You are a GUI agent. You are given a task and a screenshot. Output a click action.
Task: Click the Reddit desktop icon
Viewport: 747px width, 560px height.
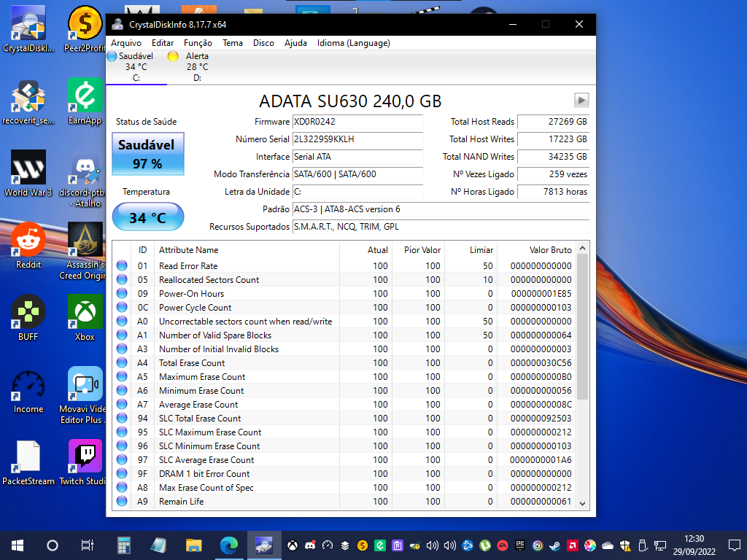pyautogui.click(x=28, y=246)
